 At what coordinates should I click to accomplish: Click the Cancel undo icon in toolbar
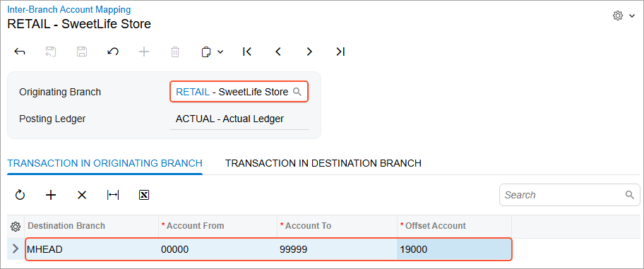[113, 52]
